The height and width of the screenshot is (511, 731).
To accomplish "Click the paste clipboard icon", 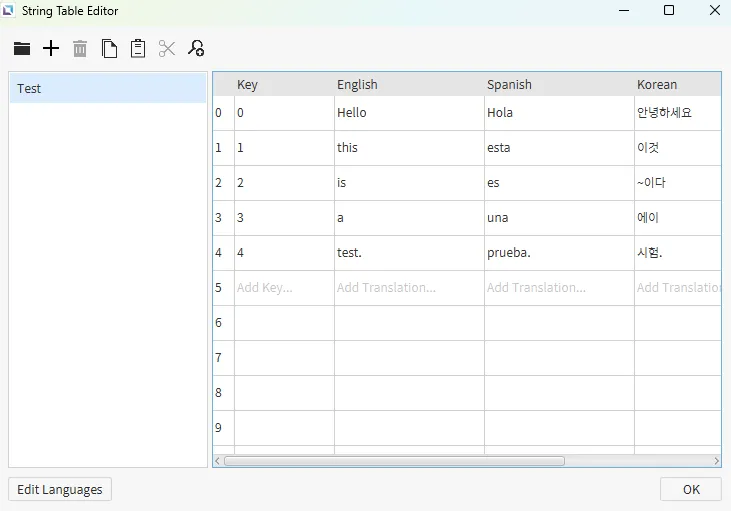I will (138, 48).
